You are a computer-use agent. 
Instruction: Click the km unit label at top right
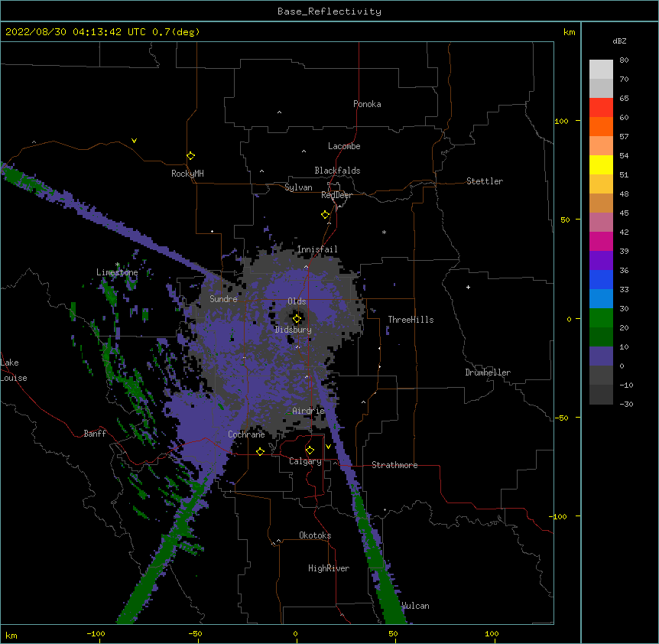pyautogui.click(x=569, y=32)
